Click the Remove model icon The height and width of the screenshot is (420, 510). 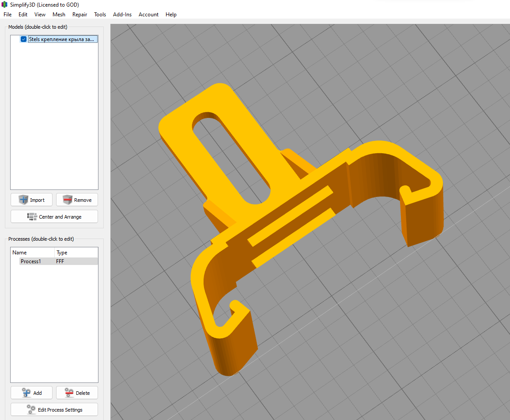pos(68,200)
